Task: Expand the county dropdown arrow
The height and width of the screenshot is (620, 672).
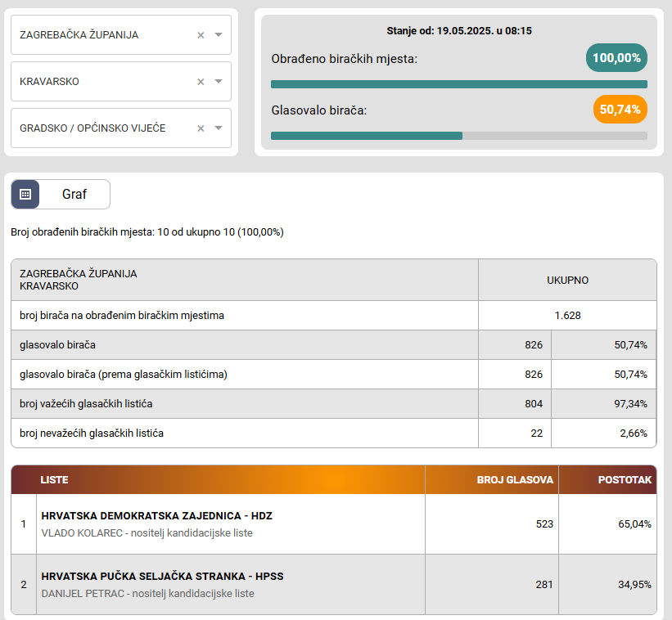Action: coord(219,35)
